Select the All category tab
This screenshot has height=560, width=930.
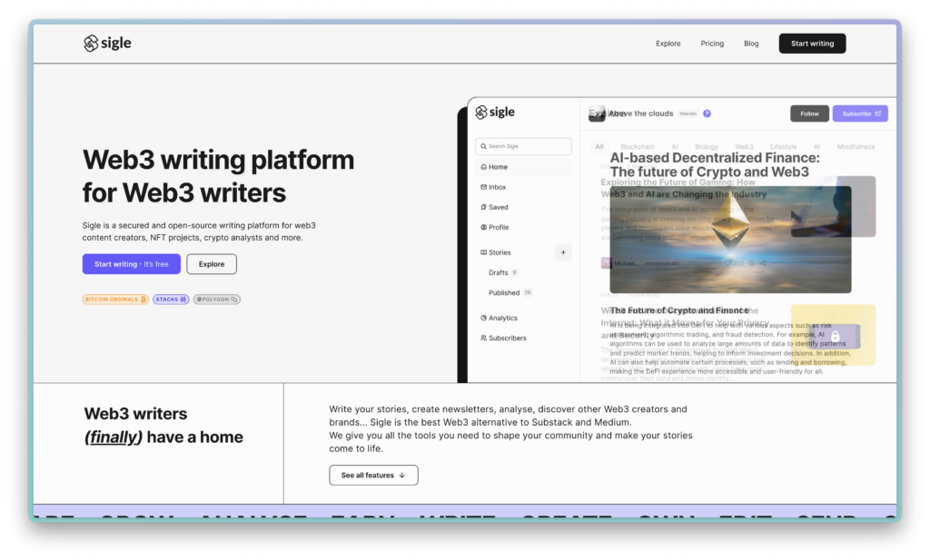click(x=599, y=147)
